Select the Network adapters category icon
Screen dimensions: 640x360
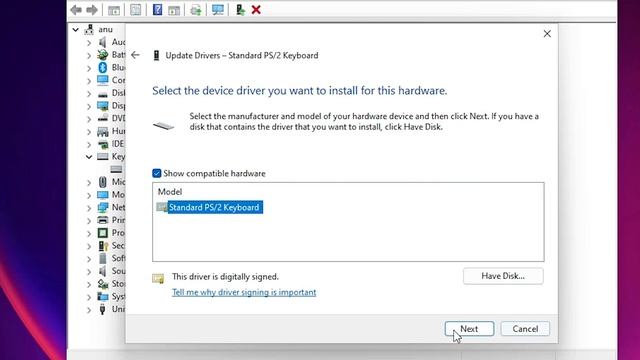point(103,207)
